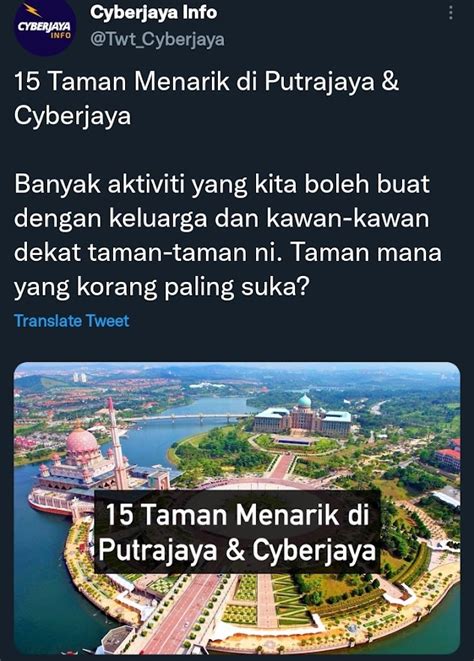The width and height of the screenshot is (474, 661).
Task: Click the orange 'INFO' text in the avatar
Action: [x=61, y=35]
